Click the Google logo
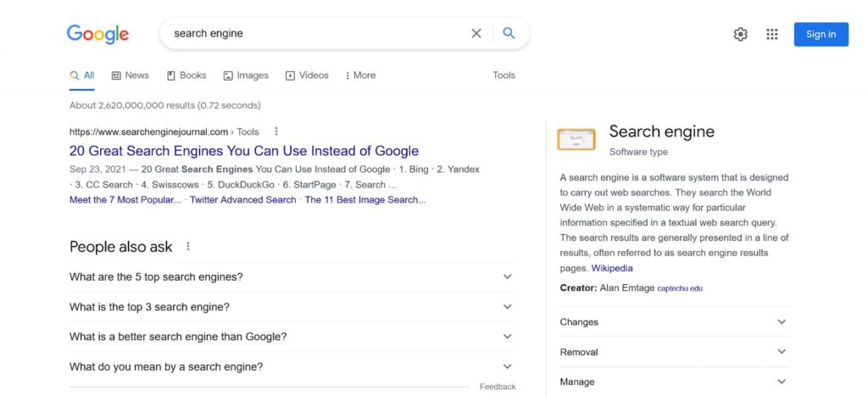This screenshot has width=868, height=396. point(98,34)
